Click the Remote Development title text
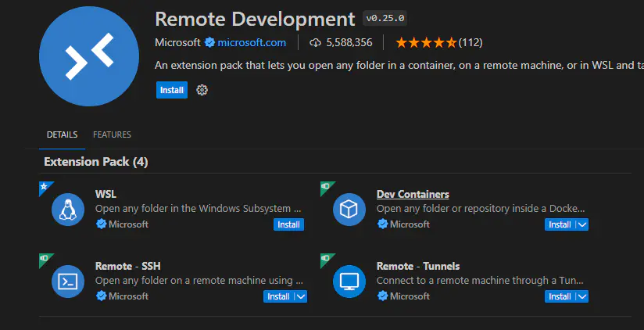The height and width of the screenshot is (330, 644). [x=255, y=19]
